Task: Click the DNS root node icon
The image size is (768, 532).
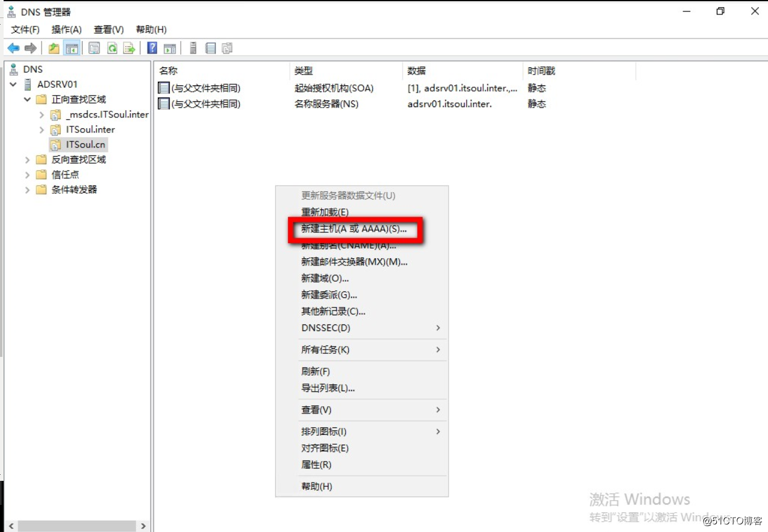Action: pos(14,69)
